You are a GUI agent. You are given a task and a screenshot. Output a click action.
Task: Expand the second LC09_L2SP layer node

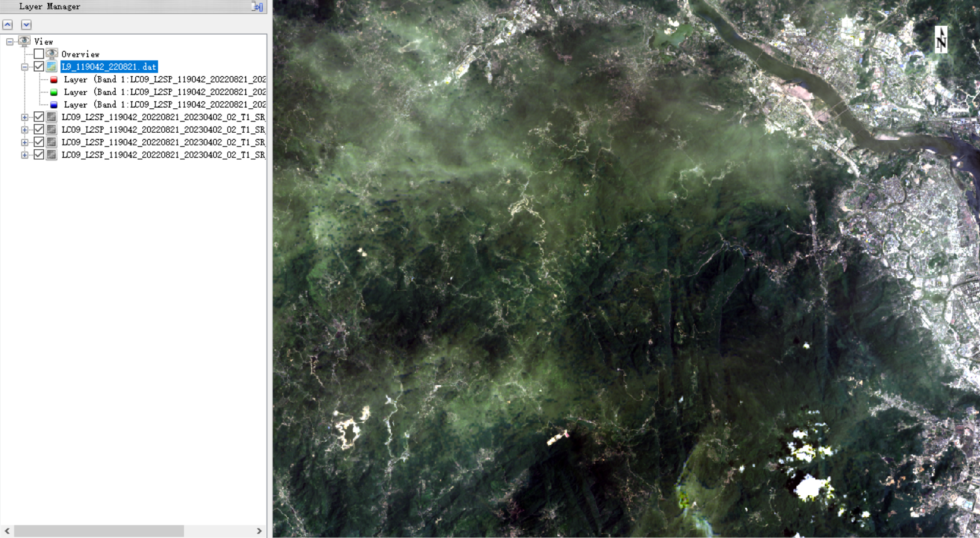25,130
